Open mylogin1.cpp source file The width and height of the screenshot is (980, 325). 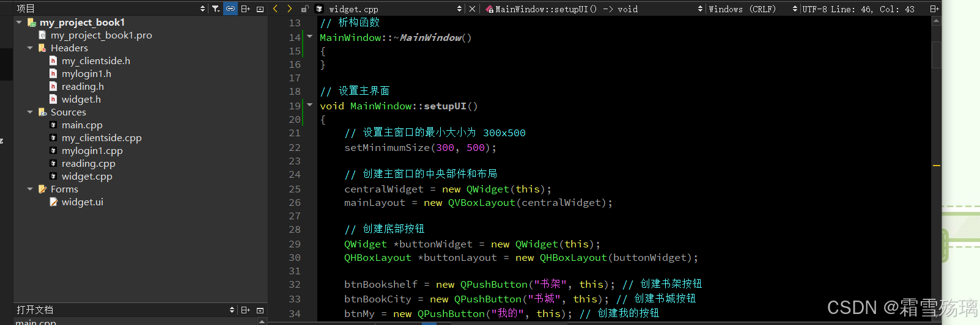(x=92, y=150)
